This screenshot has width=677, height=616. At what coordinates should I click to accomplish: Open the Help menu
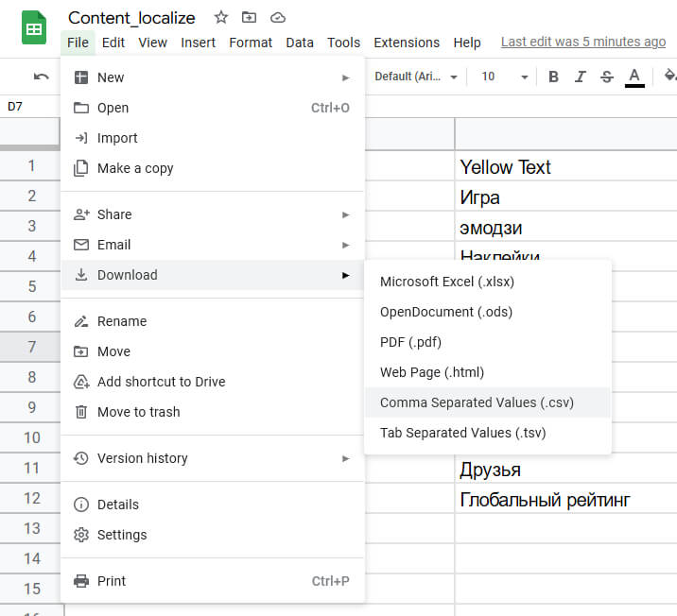pos(467,43)
